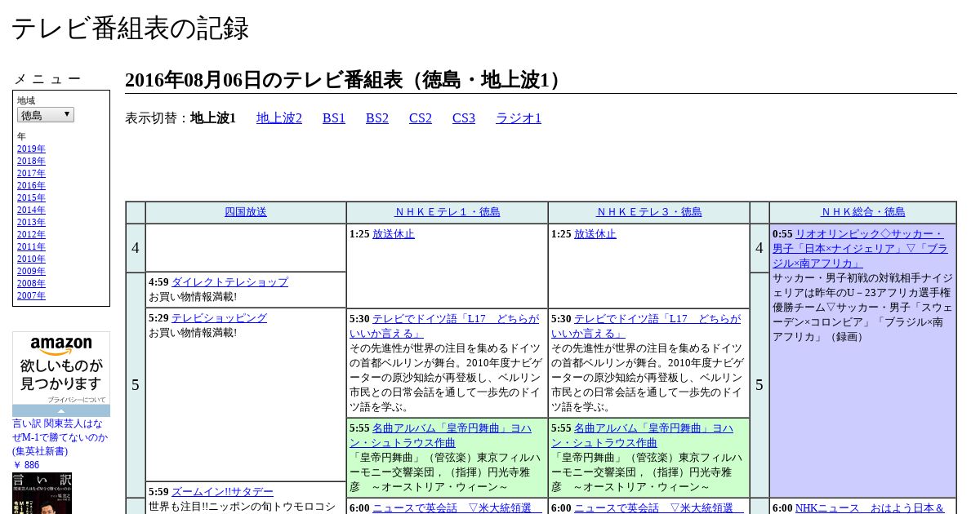
Task: Click the ￥886 price text
Action: (x=26, y=465)
